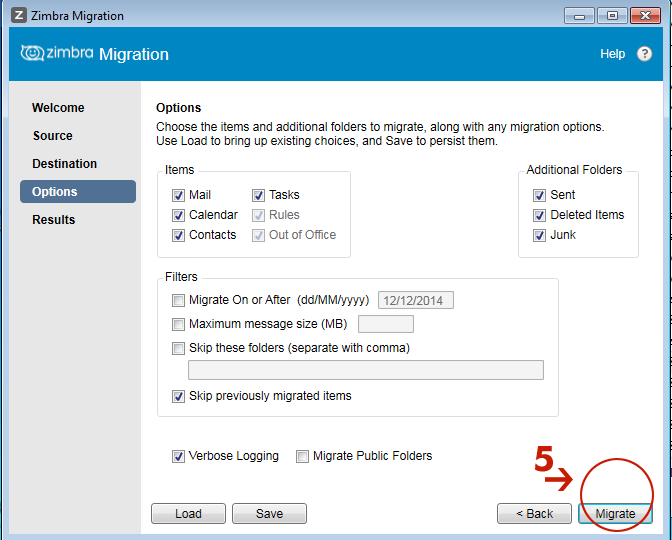Select the Options step
This screenshot has width=672, height=540.
pos(78,192)
